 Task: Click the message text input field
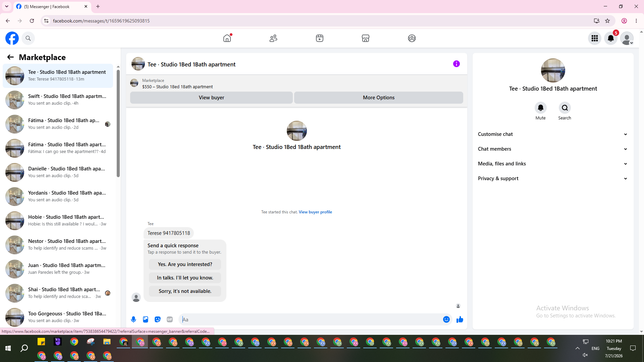tap(311, 319)
